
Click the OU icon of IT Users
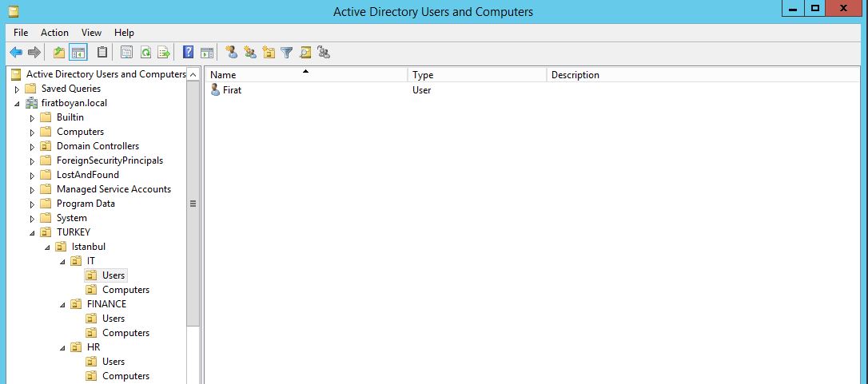91,275
